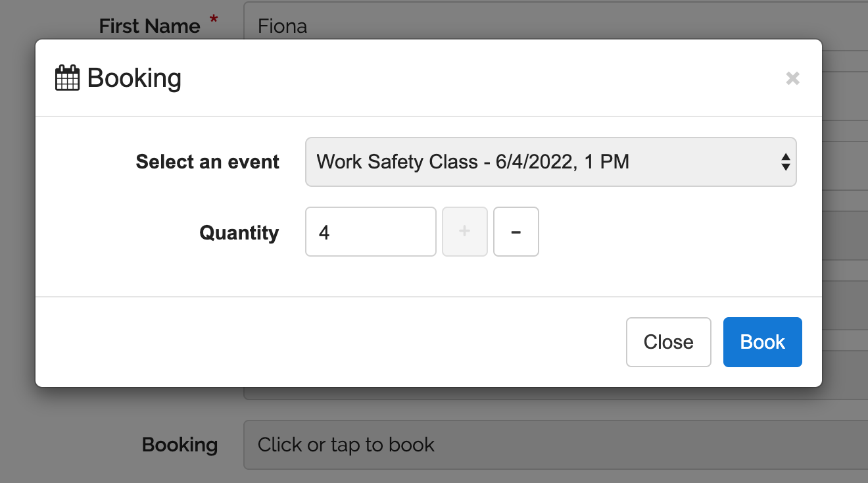Click the 'Booking' label below the dialog
The image size is (868, 483).
(x=180, y=445)
